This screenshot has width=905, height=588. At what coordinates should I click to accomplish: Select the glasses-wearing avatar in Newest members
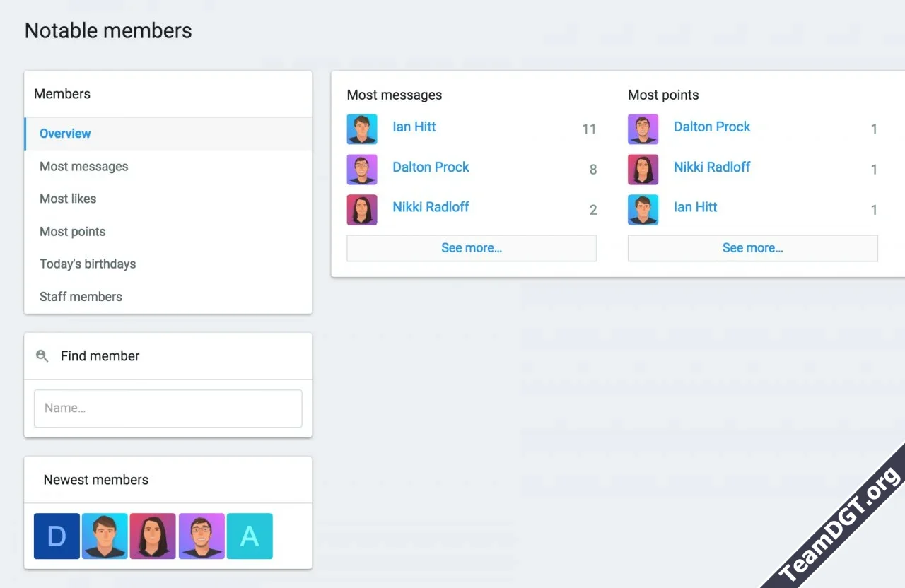pos(202,536)
